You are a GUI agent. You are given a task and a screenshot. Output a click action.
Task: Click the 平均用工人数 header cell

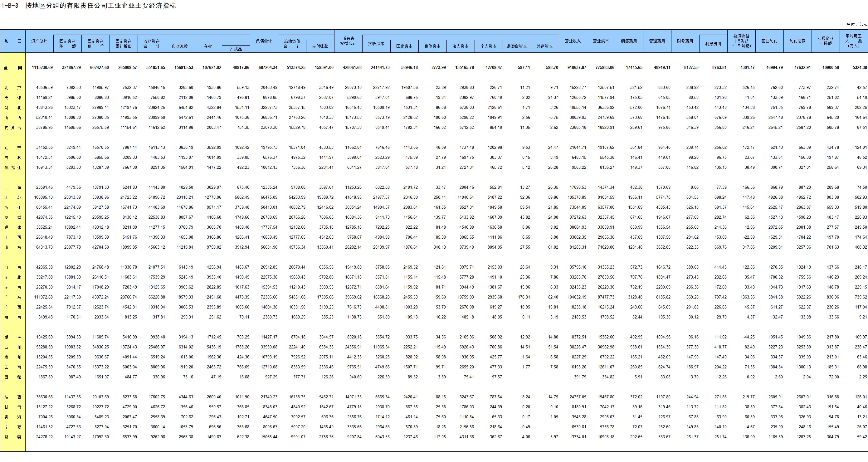(x=854, y=41)
